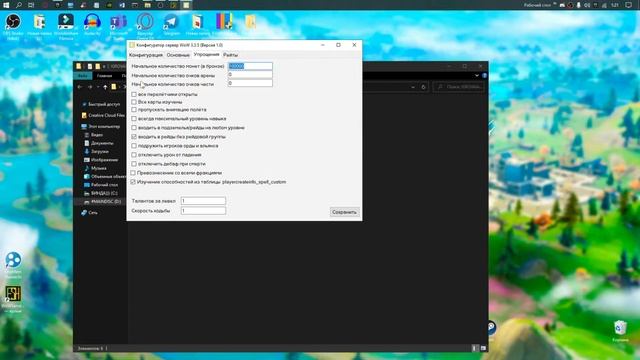Enable 'подружить игроков орды и альянса'

tap(134, 146)
